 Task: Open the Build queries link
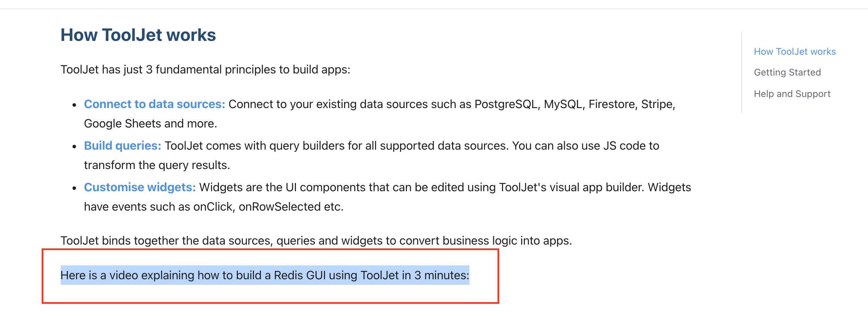point(122,146)
